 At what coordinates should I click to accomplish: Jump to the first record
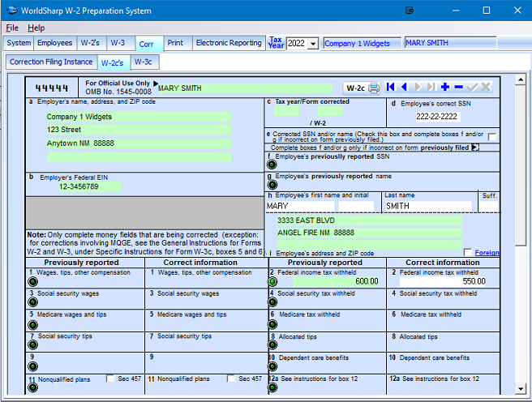click(x=391, y=88)
